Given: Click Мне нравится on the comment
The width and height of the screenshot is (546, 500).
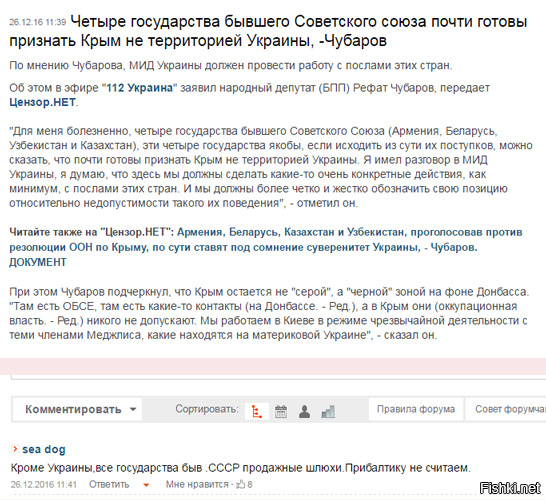Looking at the screenshot, I should click(197, 484).
